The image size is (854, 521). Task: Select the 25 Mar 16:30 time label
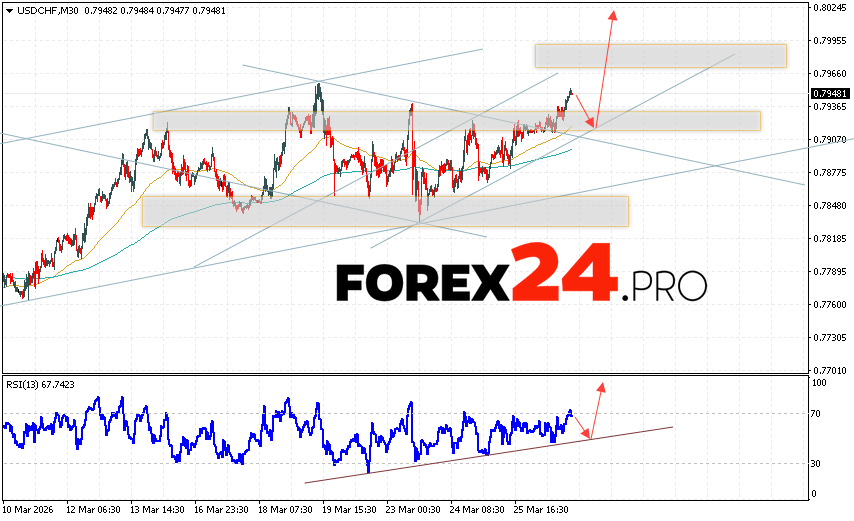coord(541,510)
